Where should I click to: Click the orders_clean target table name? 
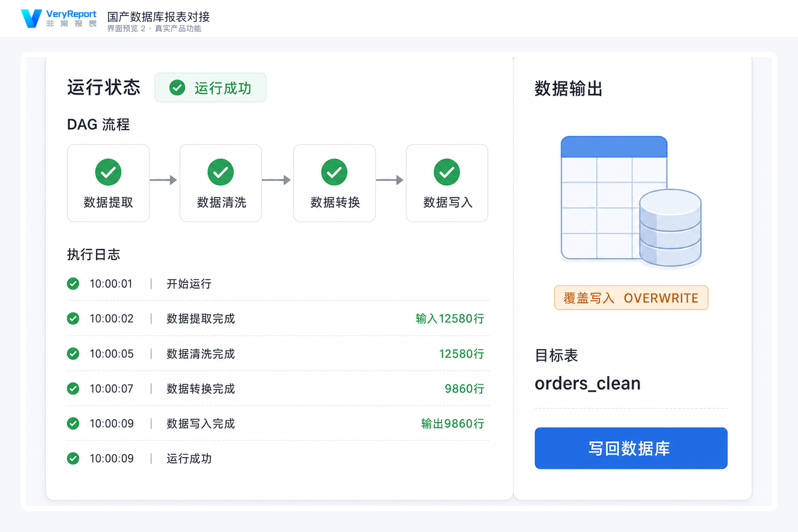point(588,383)
